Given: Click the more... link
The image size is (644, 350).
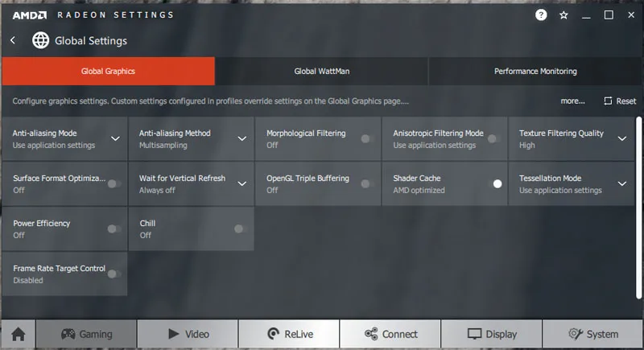Looking at the screenshot, I should 572,101.
